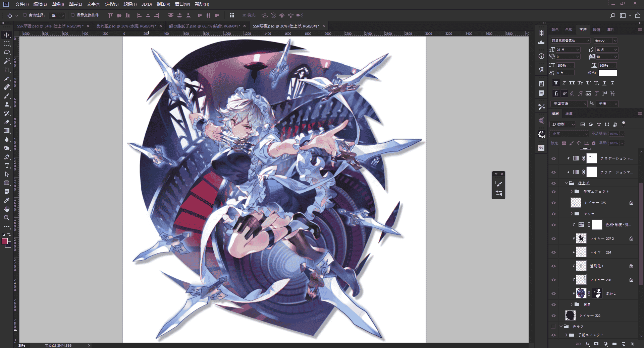Toggle visibility of 仕上げ group
Image resolution: width=644 pixels, height=348 pixels.
[x=553, y=183]
